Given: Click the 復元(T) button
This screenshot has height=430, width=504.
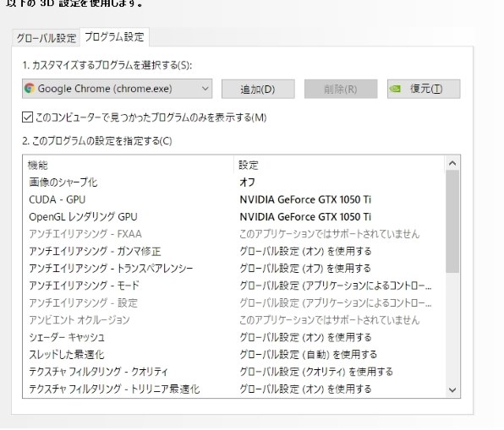Looking at the screenshot, I should [x=424, y=89].
